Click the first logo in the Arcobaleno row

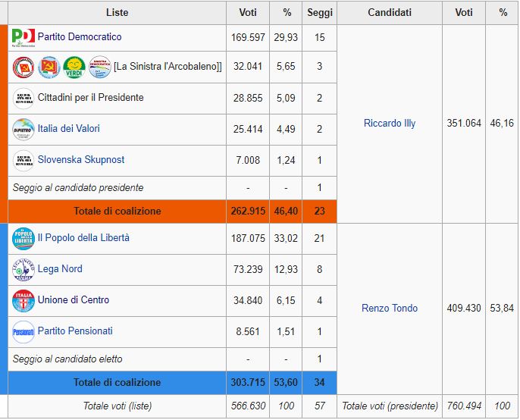coord(23,67)
